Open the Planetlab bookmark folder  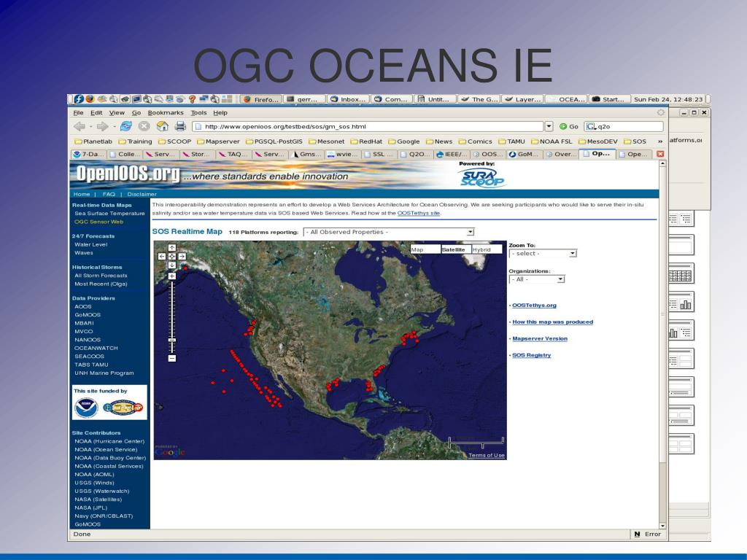point(94,141)
